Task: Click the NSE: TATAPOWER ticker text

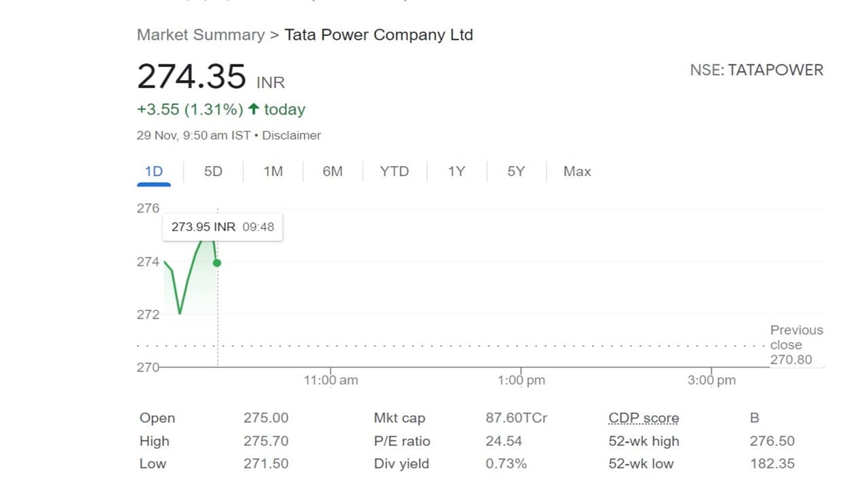Action: coord(756,70)
